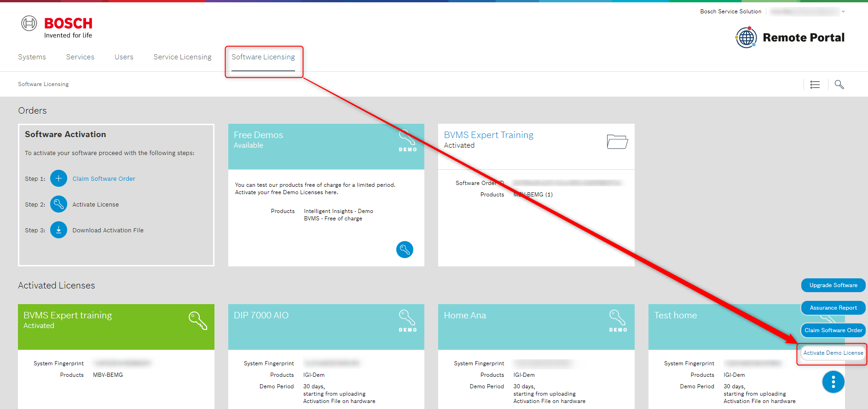Select the Software Licensing tab
Screen dimensions: 868x409
pos(263,57)
